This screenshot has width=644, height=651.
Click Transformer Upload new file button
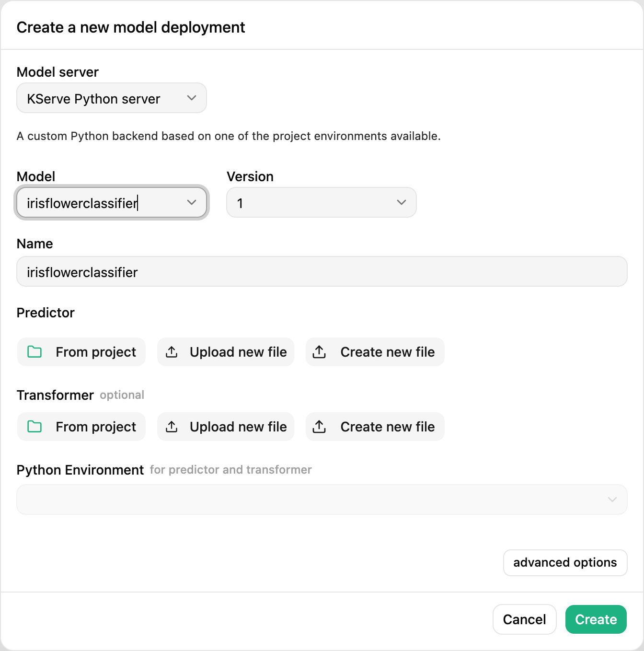[226, 427]
